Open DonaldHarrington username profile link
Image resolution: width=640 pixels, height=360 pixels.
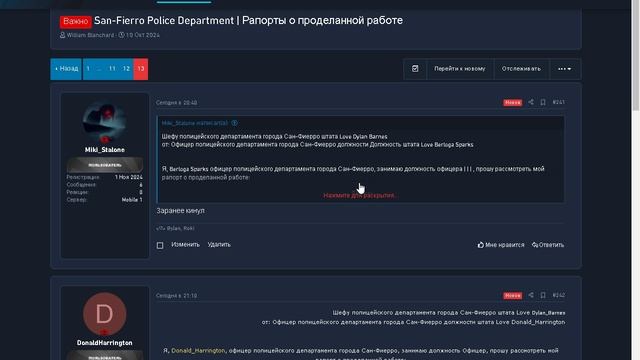tap(104, 343)
